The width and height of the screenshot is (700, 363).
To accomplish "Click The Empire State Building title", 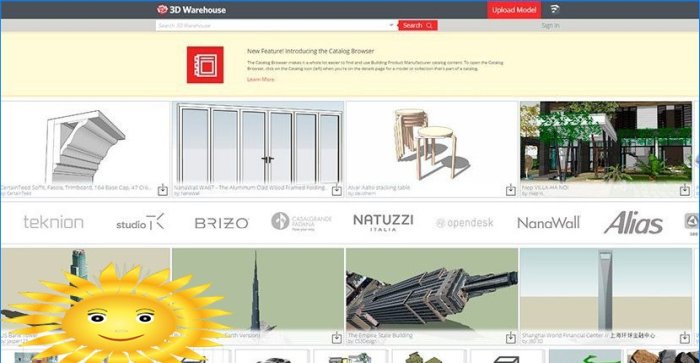I will tap(380, 335).
